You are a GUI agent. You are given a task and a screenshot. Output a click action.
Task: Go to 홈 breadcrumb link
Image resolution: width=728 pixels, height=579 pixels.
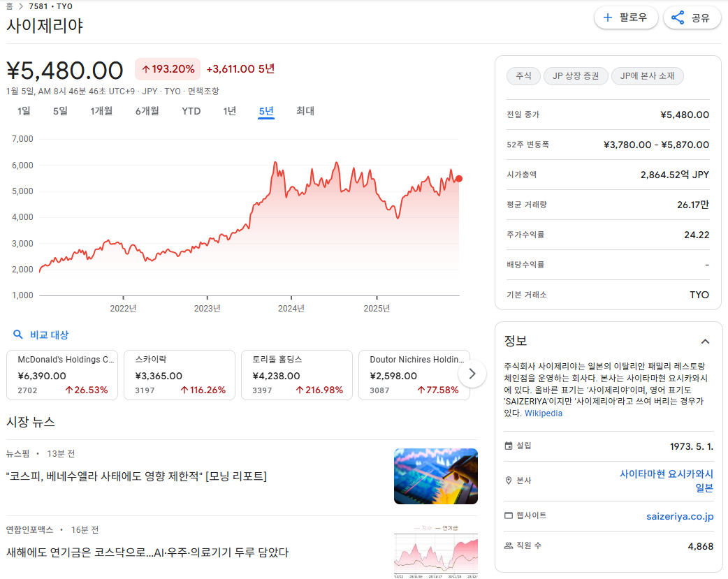[x=9, y=6]
